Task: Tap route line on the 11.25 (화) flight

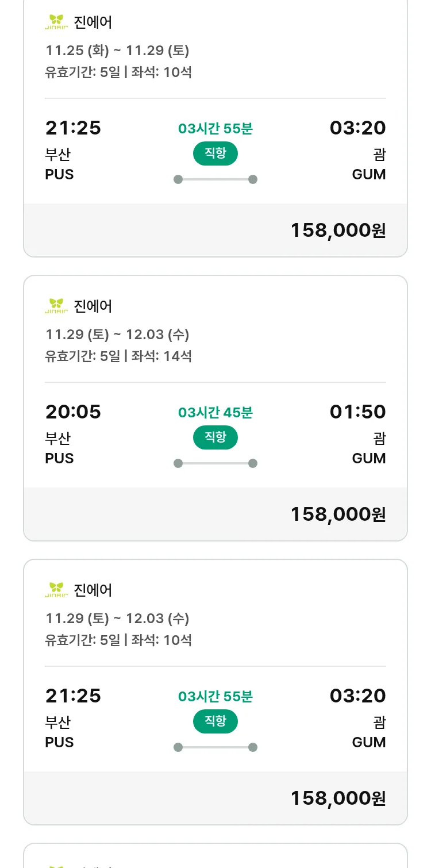Action: (215, 179)
